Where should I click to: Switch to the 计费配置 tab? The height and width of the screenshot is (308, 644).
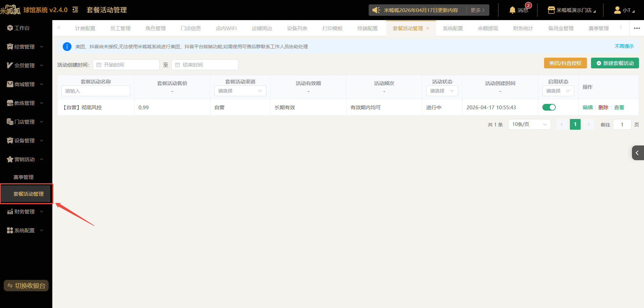tap(85, 28)
